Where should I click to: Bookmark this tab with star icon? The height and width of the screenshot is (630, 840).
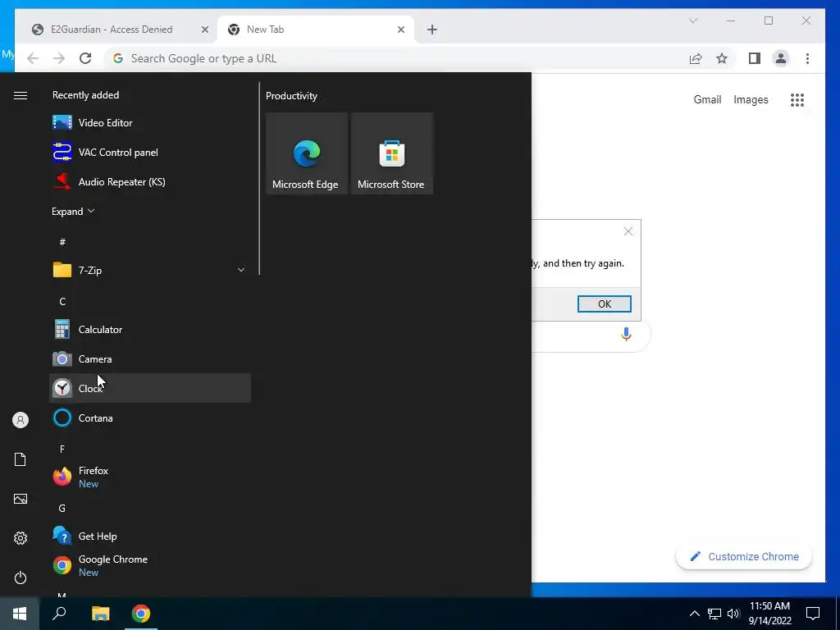tap(722, 58)
